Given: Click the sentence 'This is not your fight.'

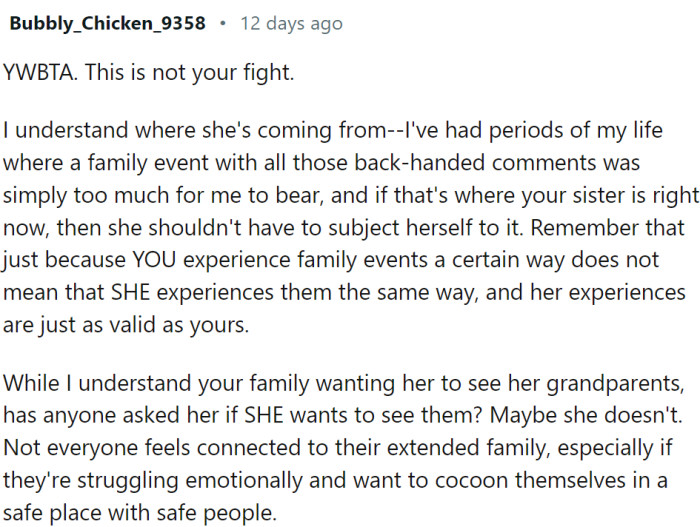Looking at the screenshot, I should click(189, 72).
